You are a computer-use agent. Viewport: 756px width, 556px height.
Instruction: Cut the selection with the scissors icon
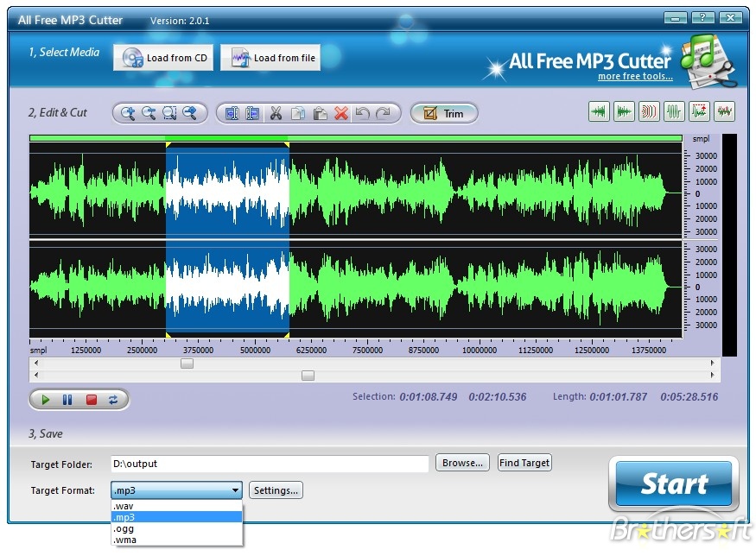[x=276, y=113]
